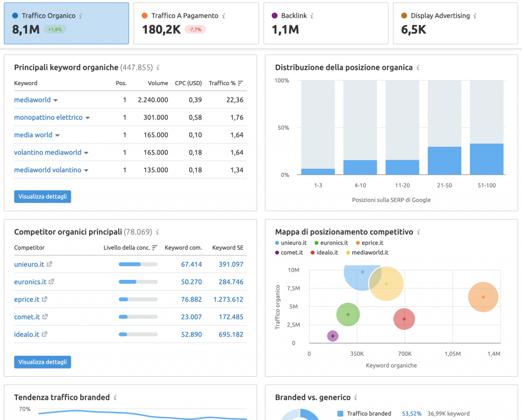Open comet.it external link icon
The height and width of the screenshot is (420, 522).
45,317
